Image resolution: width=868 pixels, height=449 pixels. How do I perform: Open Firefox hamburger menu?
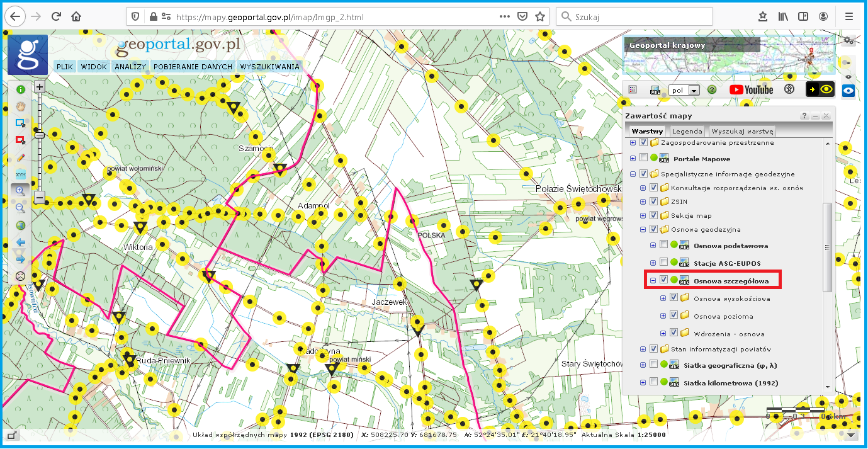coord(850,16)
